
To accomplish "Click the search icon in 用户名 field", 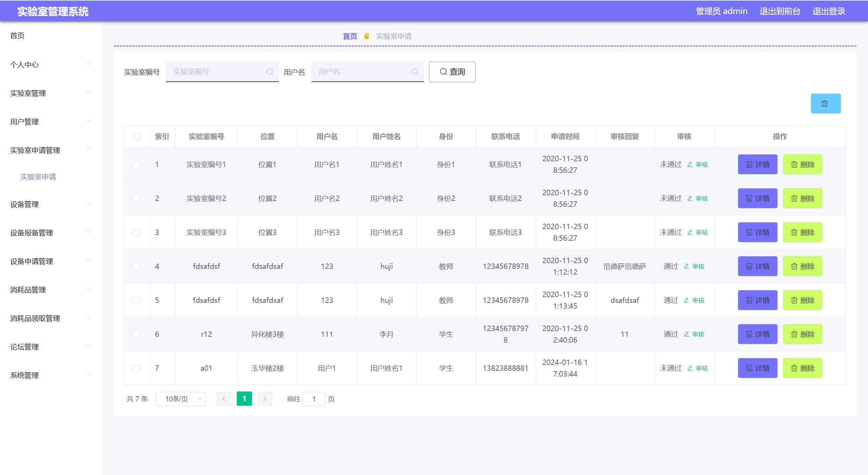I will [415, 72].
